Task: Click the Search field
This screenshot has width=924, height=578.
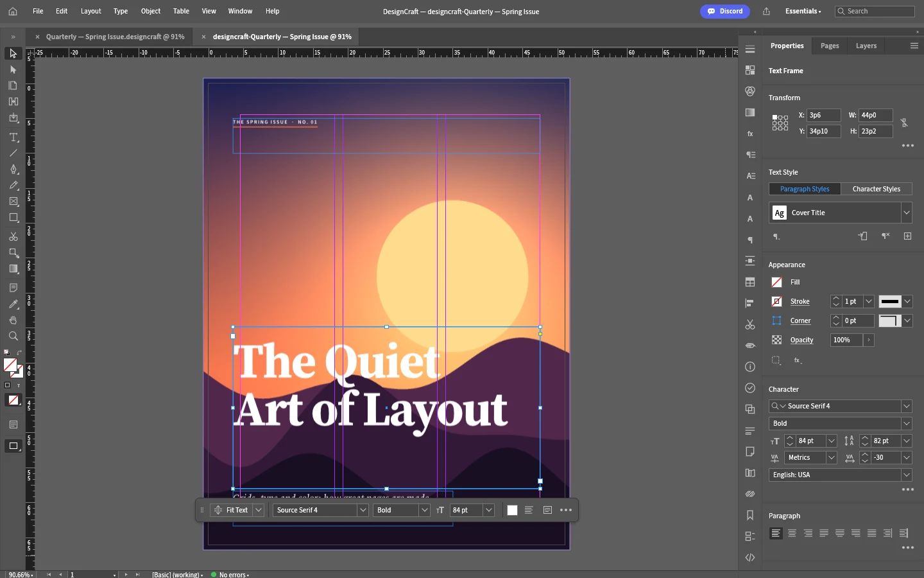Action: click(875, 11)
